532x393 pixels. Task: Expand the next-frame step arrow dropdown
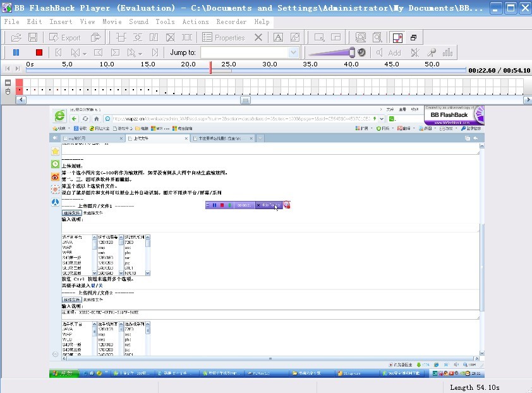[x=140, y=53]
